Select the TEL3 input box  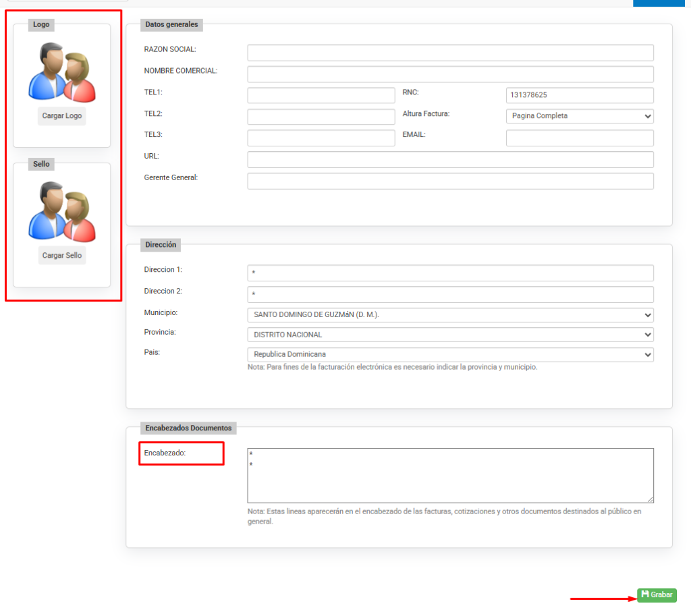coord(321,138)
